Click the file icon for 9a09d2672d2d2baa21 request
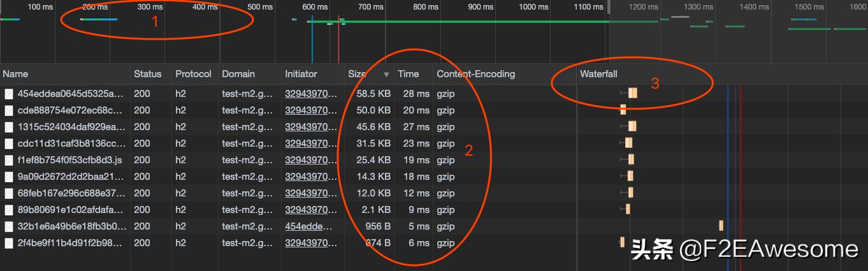868x271 pixels. point(9,177)
